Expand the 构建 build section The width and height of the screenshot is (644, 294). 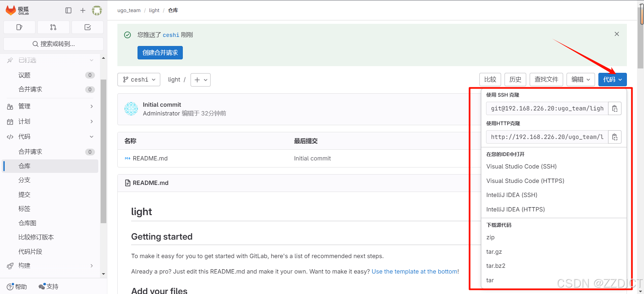coord(50,266)
